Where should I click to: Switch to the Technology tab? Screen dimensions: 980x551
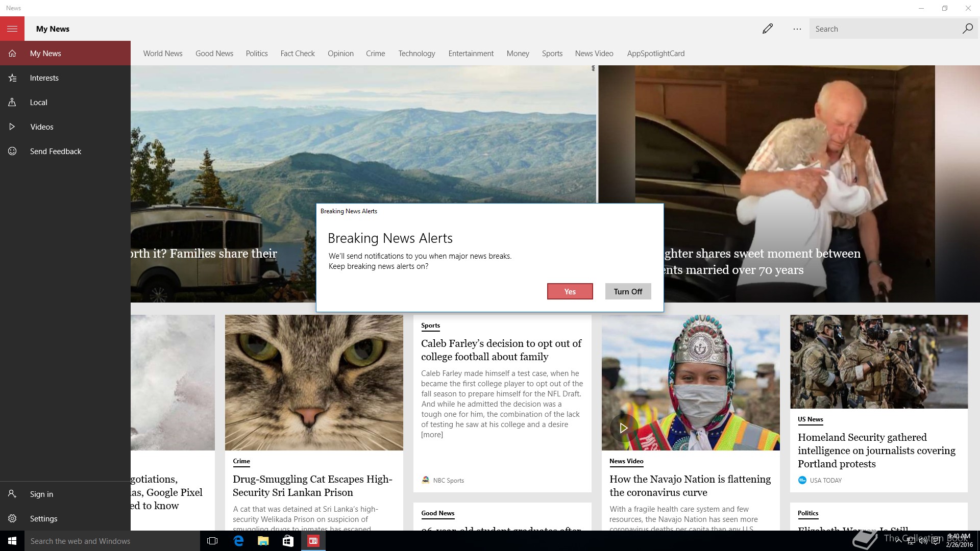coord(416,53)
